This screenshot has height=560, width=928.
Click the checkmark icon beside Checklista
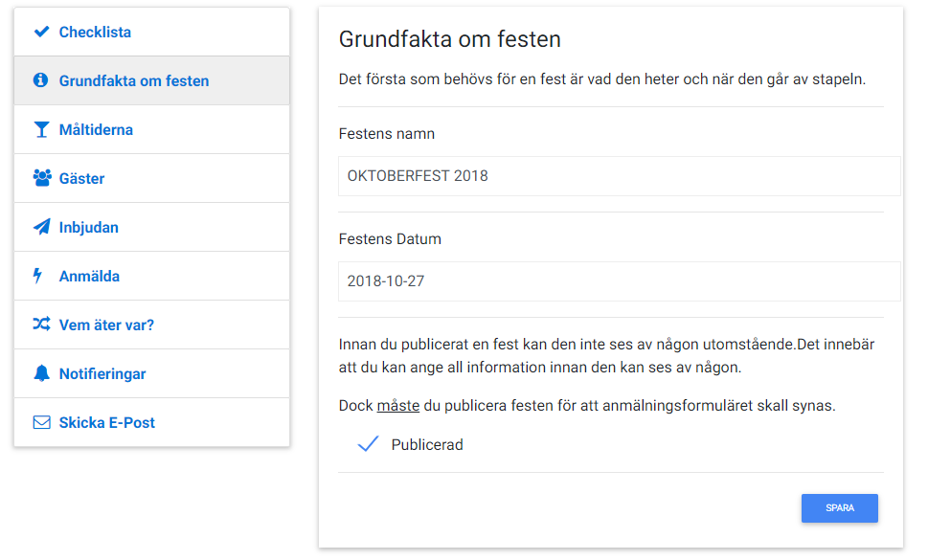pos(41,32)
